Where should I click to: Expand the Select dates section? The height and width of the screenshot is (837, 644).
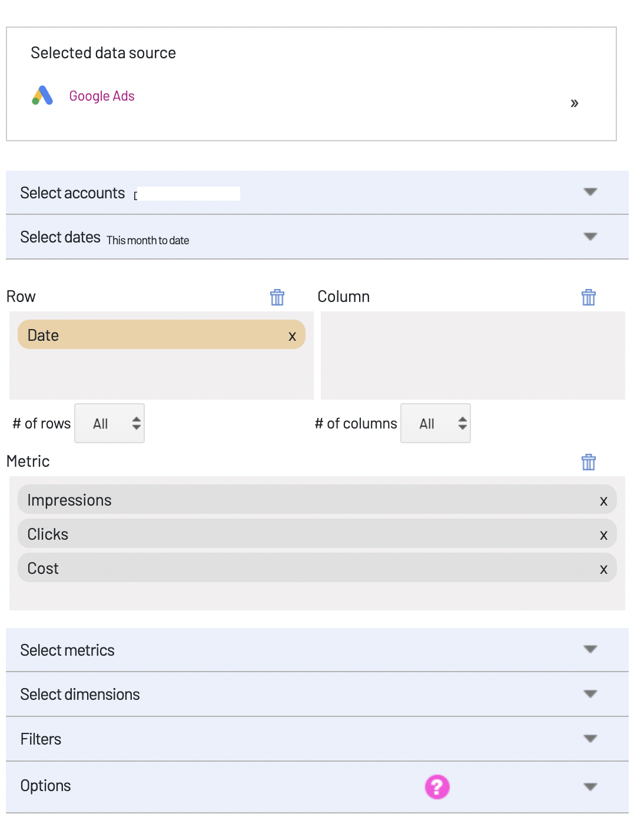pyautogui.click(x=590, y=237)
